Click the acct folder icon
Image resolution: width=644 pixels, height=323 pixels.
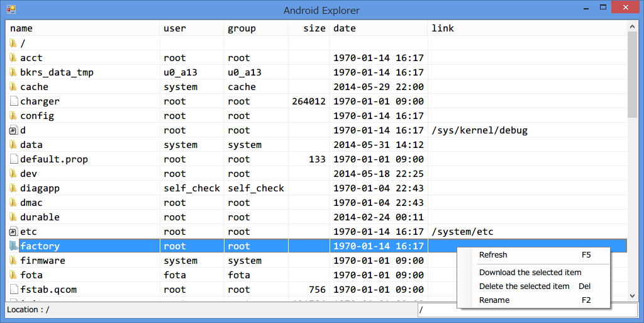click(x=14, y=57)
